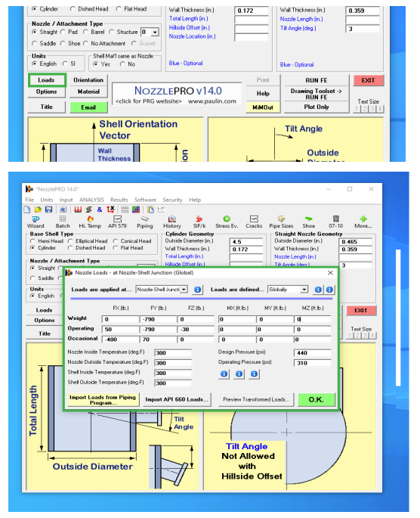This screenshot has height=518, width=420.
Task: Click the Nozzle Inside Temperature field
Action: pyautogui.click(x=173, y=353)
